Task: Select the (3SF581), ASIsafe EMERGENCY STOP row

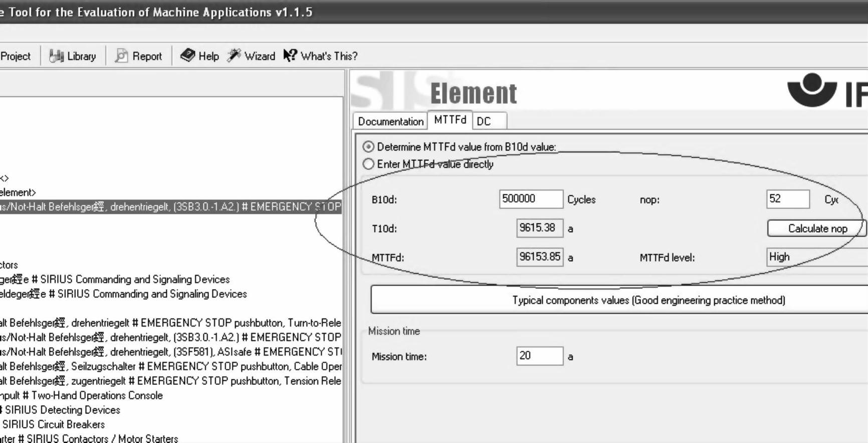Action: pos(170,352)
